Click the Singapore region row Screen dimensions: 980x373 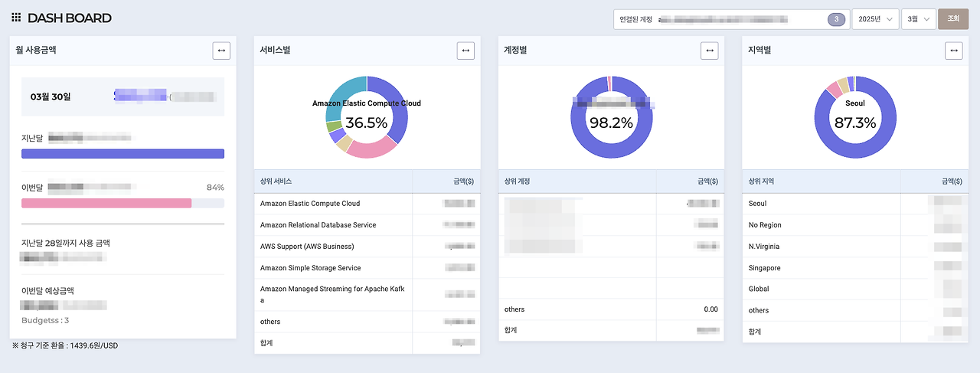(855, 268)
